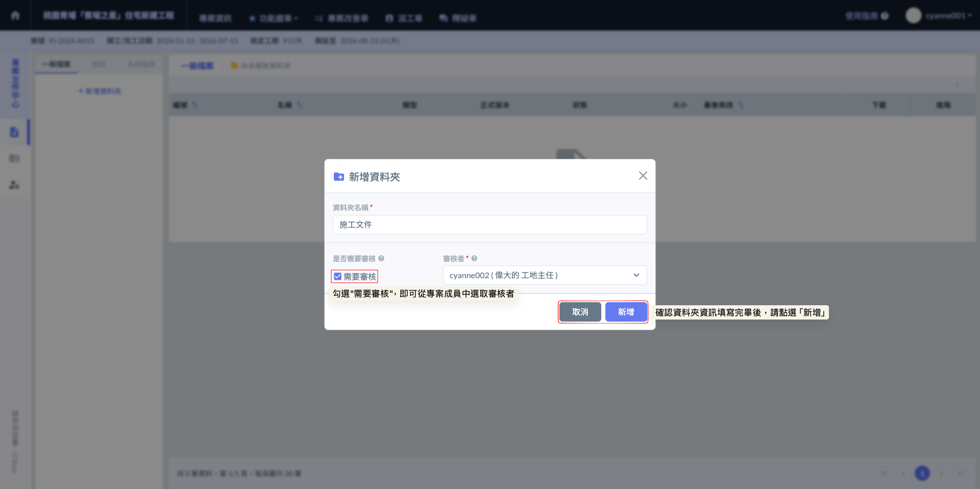Switch to the 一般檔案 tab in left panel
The image size is (980, 489).
56,64
